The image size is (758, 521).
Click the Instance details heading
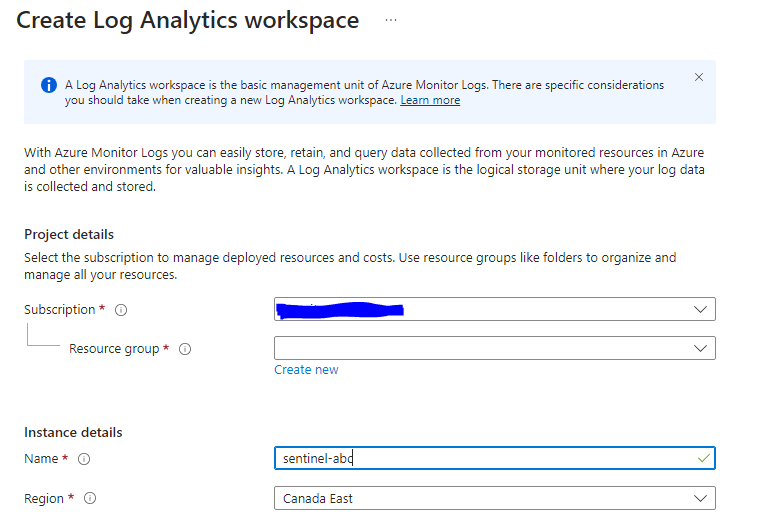coord(73,432)
